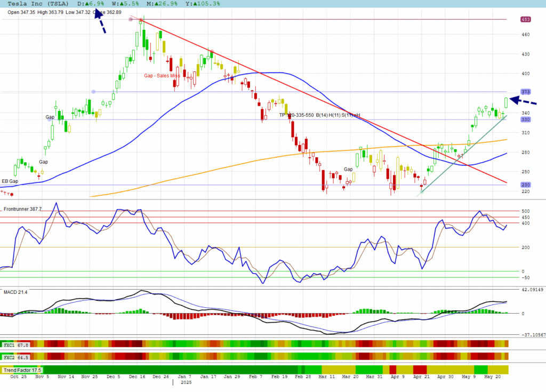
Task: Click the 42.09149 MACD scale value
Action: [532, 290]
